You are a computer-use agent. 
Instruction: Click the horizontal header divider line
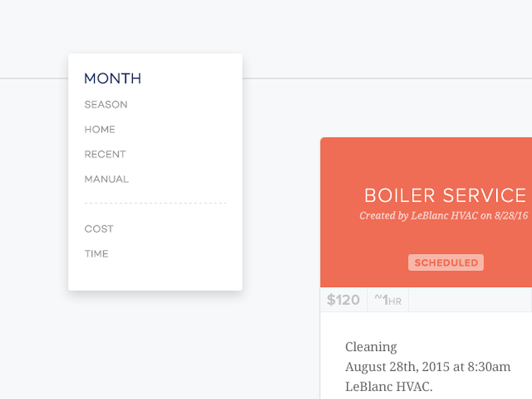387,78
